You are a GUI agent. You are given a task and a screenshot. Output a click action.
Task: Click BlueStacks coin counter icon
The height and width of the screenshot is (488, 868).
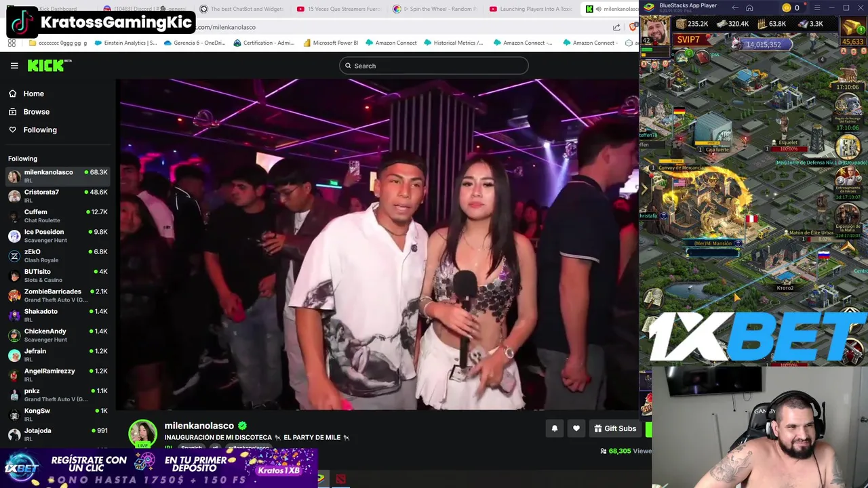787,7
